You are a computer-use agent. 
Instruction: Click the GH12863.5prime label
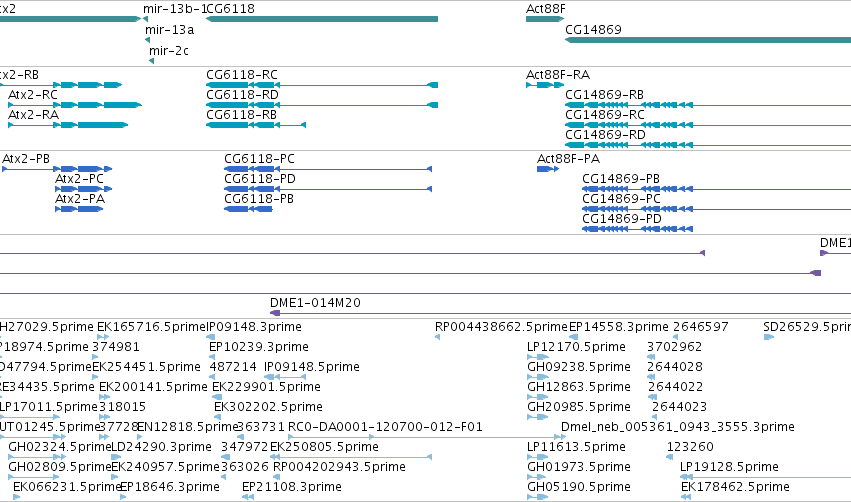click(x=579, y=387)
